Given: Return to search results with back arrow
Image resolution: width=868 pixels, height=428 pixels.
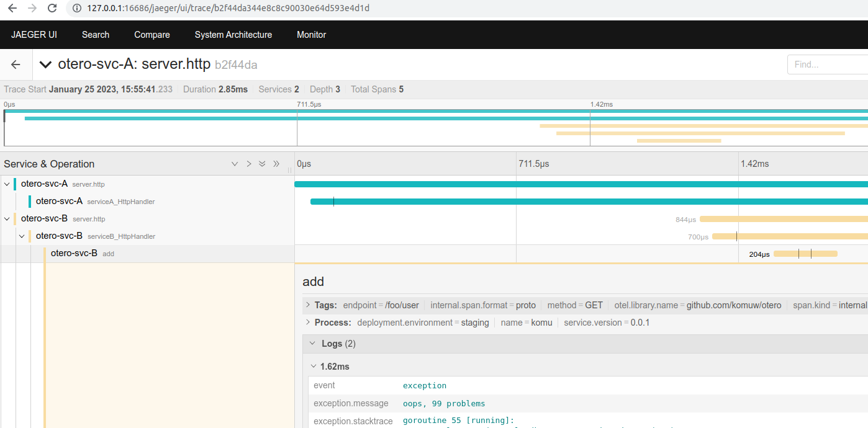Looking at the screenshot, I should pos(16,65).
